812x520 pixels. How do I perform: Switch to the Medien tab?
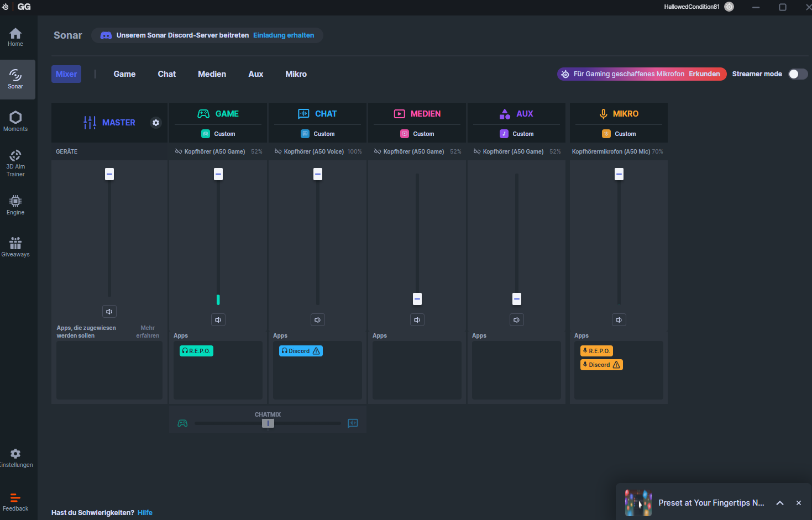click(212, 74)
